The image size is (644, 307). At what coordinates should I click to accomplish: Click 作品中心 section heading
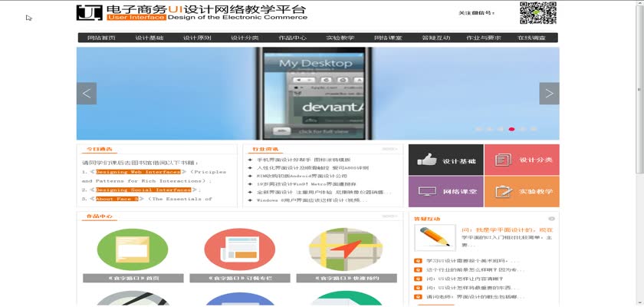(99, 216)
